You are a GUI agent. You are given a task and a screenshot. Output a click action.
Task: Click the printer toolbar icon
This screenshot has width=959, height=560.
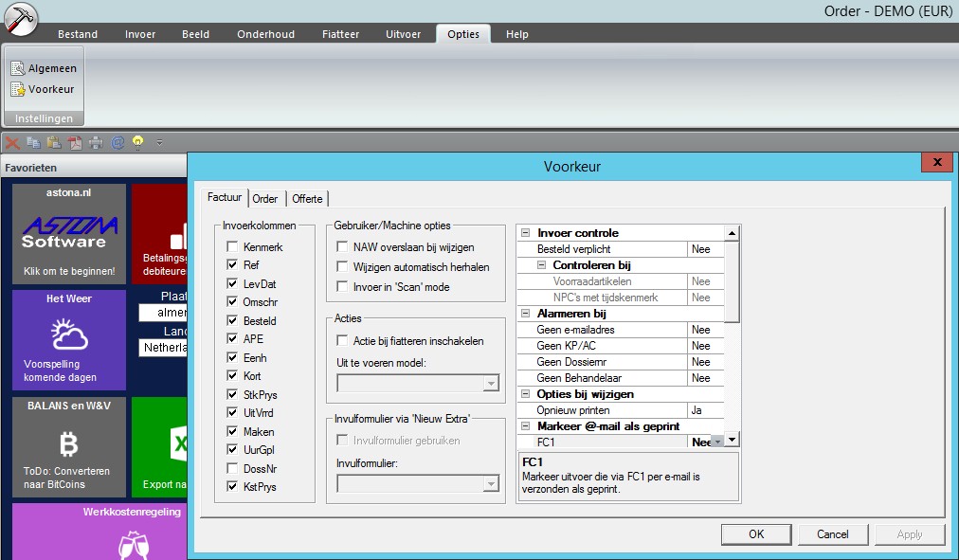click(x=96, y=143)
